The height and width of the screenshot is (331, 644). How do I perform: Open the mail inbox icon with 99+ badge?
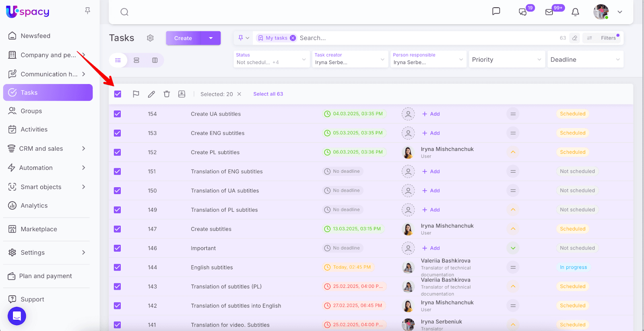click(549, 12)
